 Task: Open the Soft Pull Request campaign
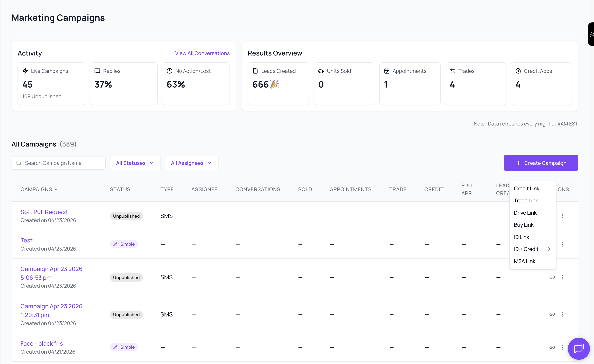tap(44, 212)
